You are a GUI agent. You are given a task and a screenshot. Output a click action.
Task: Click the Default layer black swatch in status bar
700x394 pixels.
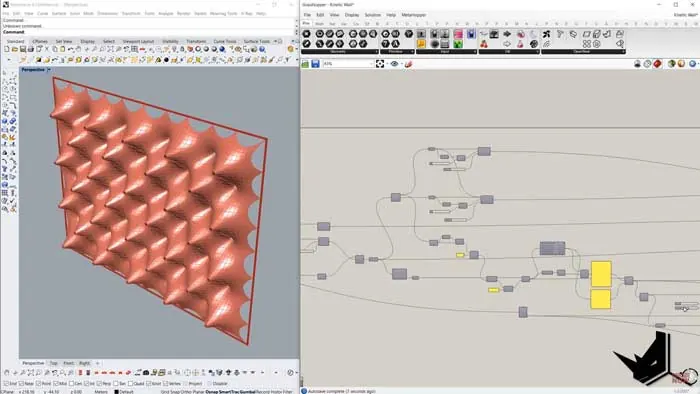[117, 392]
